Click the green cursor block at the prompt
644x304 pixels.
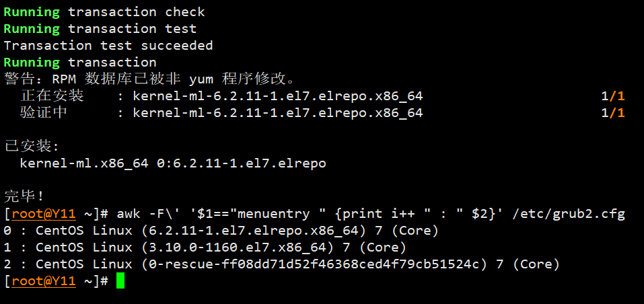coord(120,281)
